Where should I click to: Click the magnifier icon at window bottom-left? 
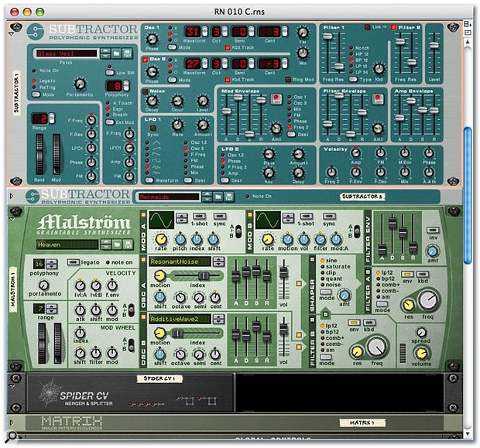pyautogui.click(x=12, y=436)
